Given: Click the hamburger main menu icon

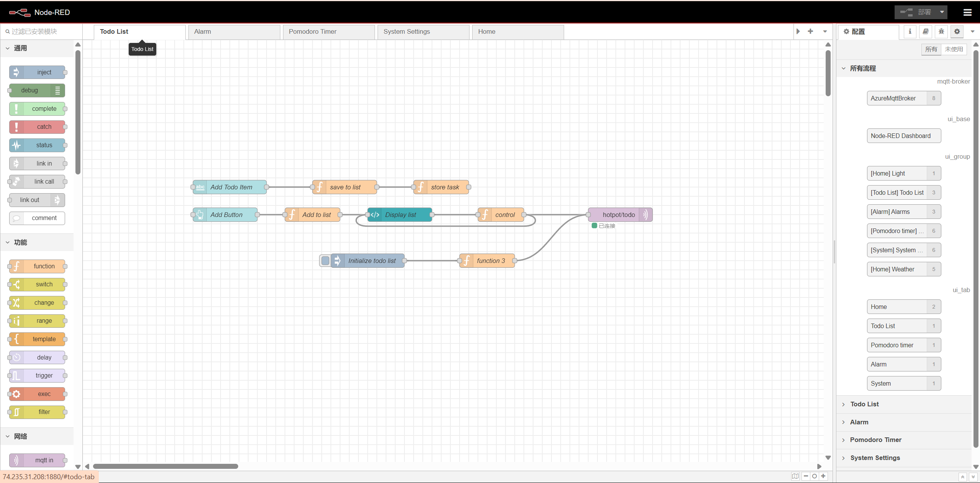Looking at the screenshot, I should pos(967,12).
